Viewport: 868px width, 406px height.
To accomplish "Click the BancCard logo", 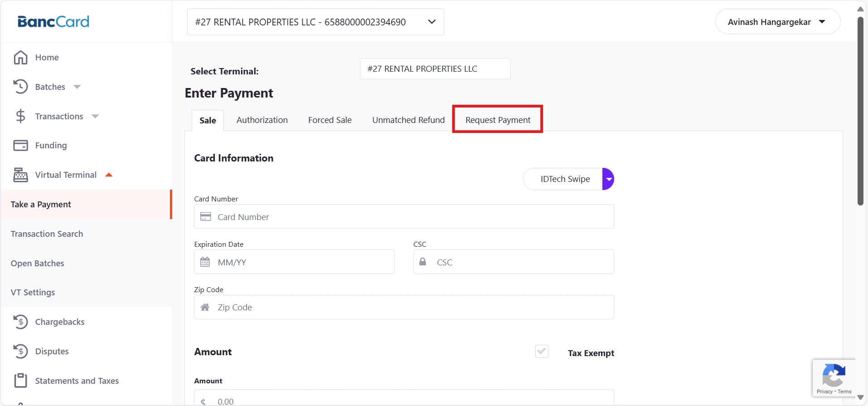I will point(53,22).
